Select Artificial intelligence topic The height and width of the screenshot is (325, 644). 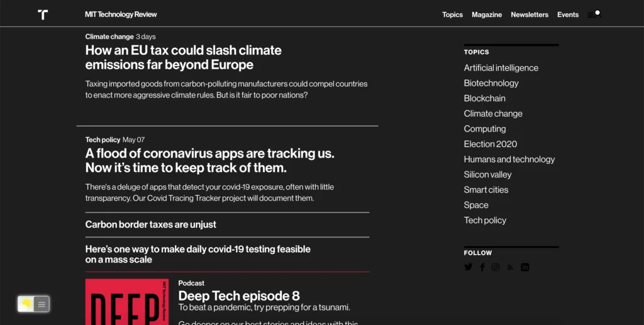(501, 68)
